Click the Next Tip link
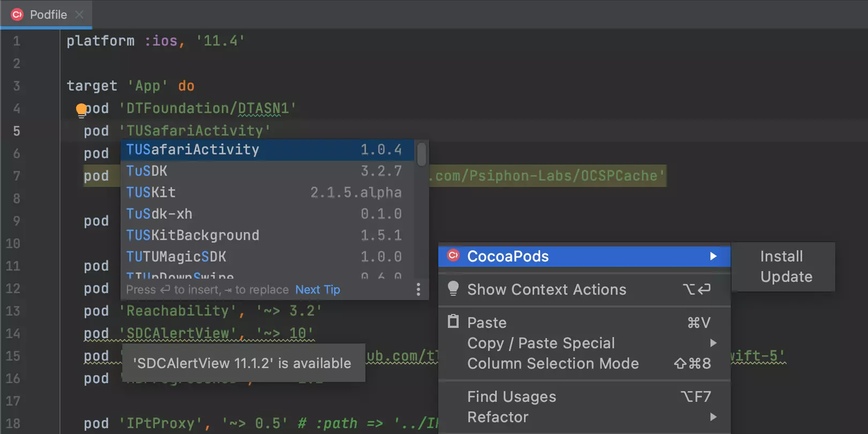 [317, 290]
